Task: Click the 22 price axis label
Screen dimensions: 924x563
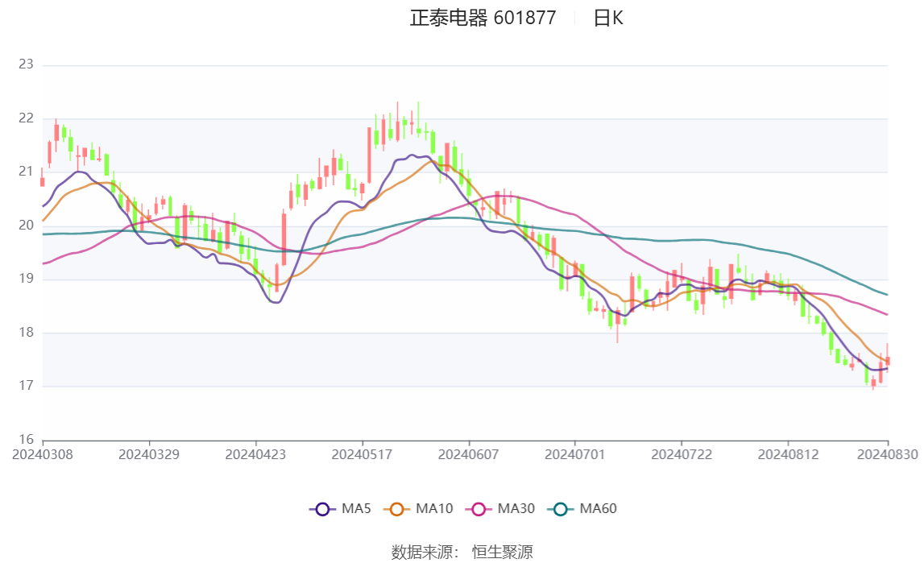Action: (26, 118)
